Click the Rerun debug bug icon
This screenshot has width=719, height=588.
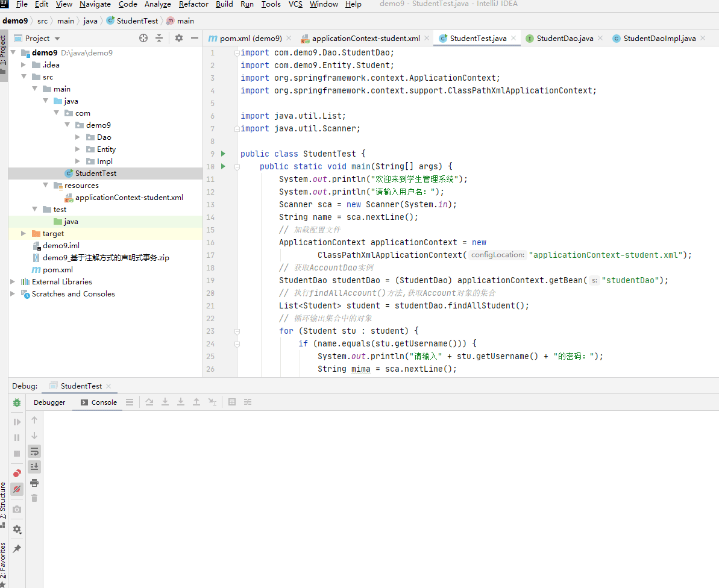[17, 402]
